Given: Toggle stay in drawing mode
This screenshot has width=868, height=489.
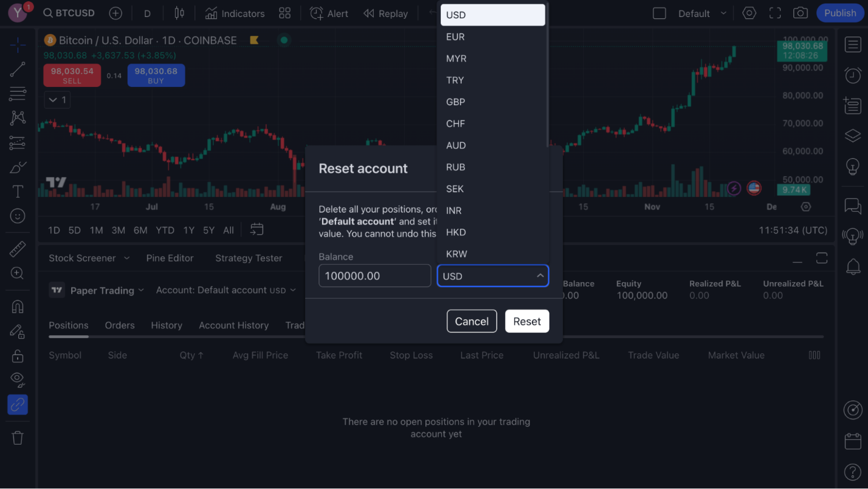Looking at the screenshot, I should tap(18, 331).
